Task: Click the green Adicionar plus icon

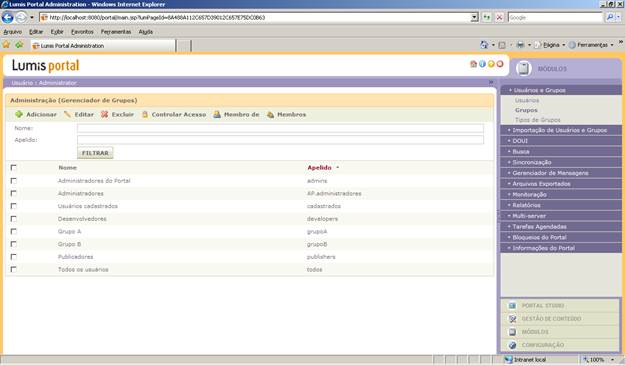Action: click(18, 114)
